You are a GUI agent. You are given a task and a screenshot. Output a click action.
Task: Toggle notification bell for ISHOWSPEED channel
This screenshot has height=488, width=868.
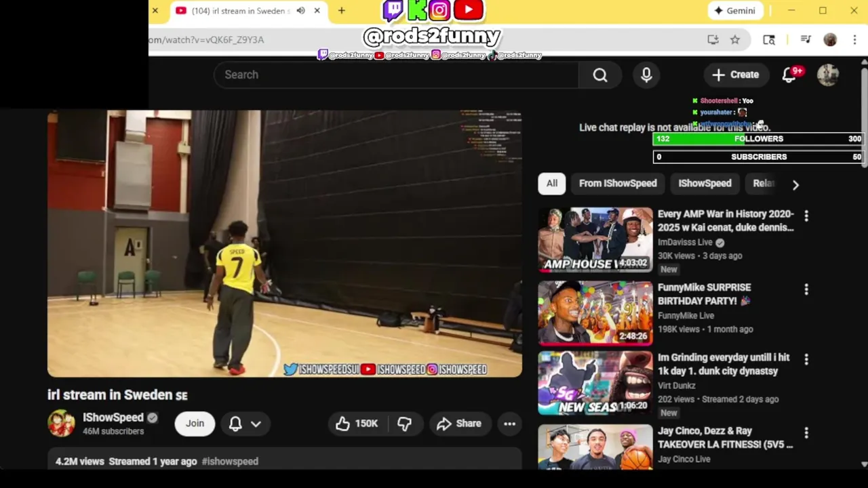235,424
